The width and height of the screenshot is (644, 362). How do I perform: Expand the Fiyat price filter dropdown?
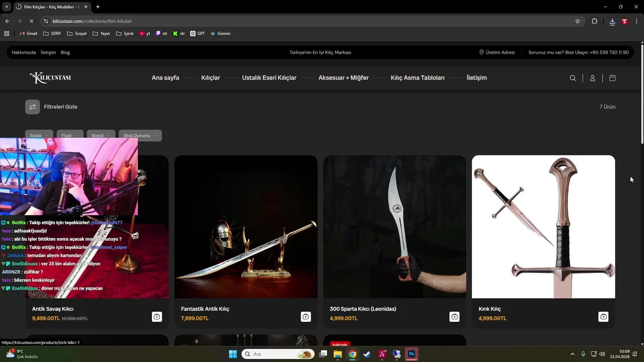tap(70, 135)
